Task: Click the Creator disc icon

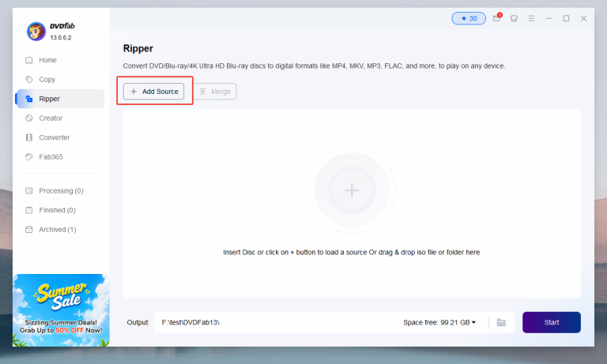Action: click(x=29, y=118)
